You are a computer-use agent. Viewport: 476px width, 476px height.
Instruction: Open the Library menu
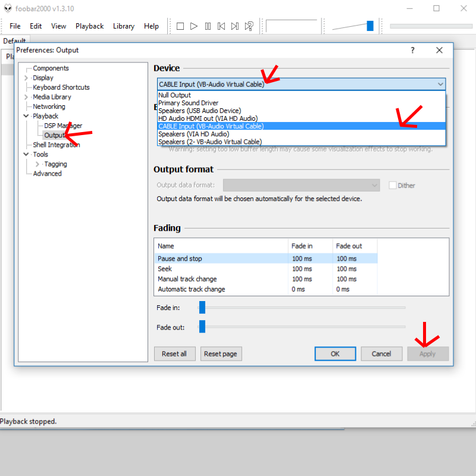[x=124, y=26]
